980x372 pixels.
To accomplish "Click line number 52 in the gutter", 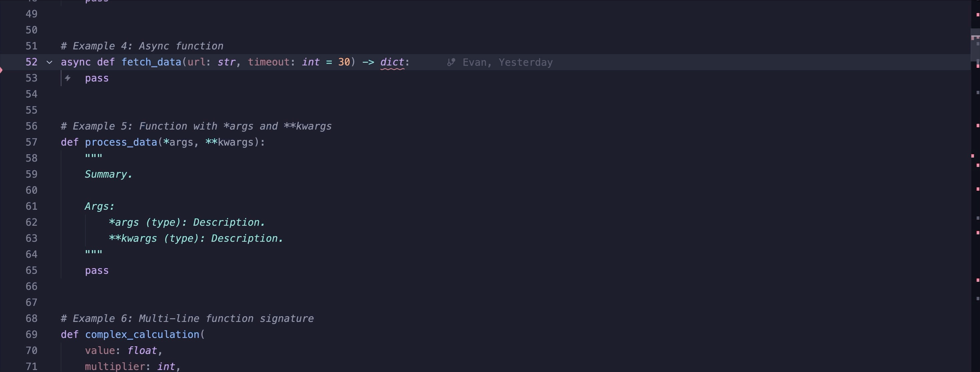I will (32, 62).
